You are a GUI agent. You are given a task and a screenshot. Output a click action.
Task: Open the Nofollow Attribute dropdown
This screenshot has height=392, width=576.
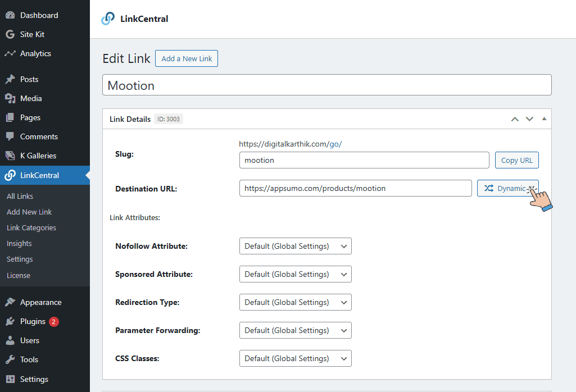pos(295,246)
